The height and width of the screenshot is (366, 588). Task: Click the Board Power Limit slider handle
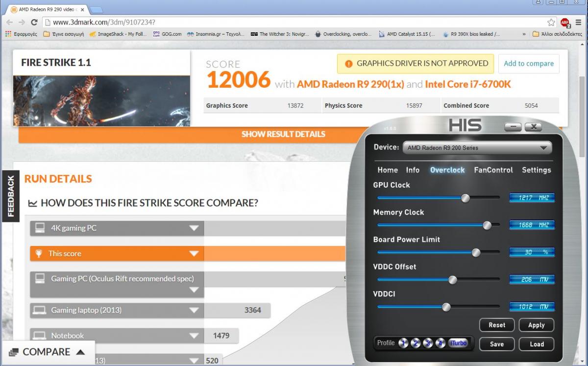pyautogui.click(x=476, y=252)
